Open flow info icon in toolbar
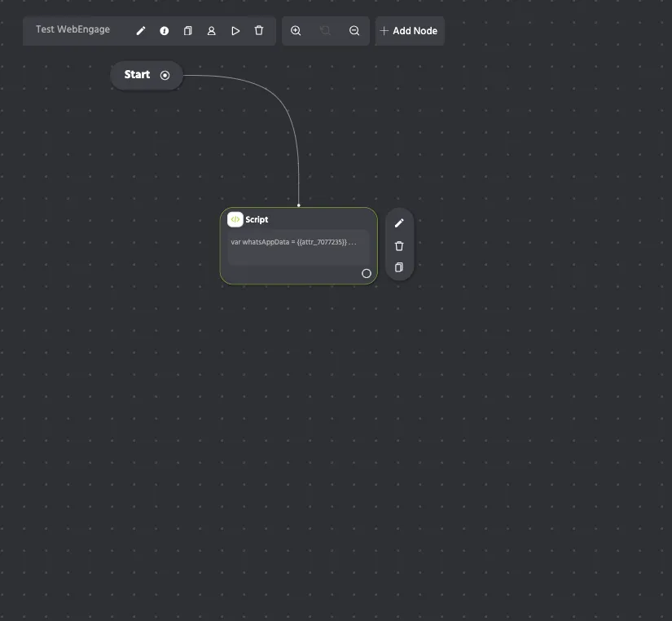 point(165,31)
